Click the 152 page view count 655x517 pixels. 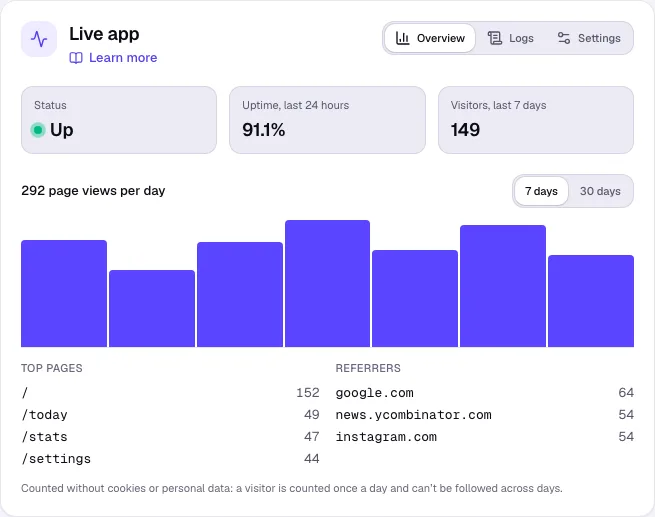pyautogui.click(x=308, y=393)
